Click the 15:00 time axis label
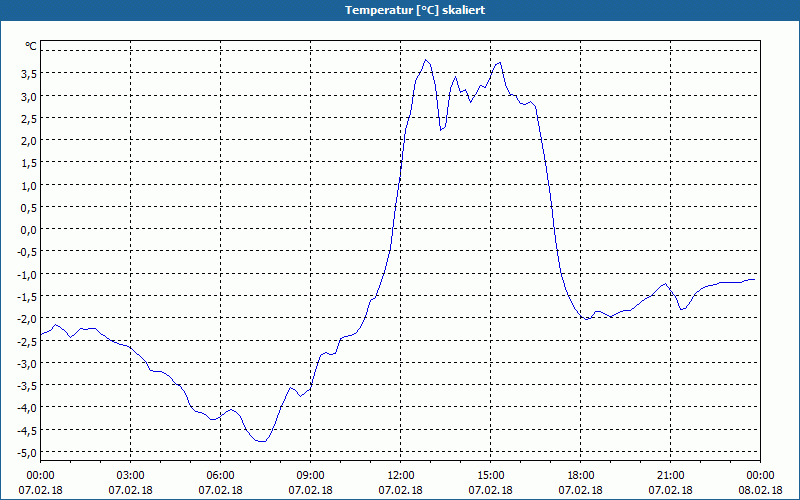The image size is (800, 500). tap(491, 476)
